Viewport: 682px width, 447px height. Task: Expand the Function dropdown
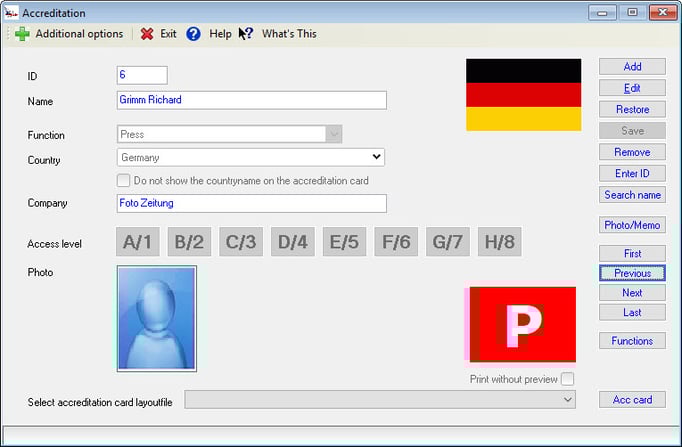point(334,134)
